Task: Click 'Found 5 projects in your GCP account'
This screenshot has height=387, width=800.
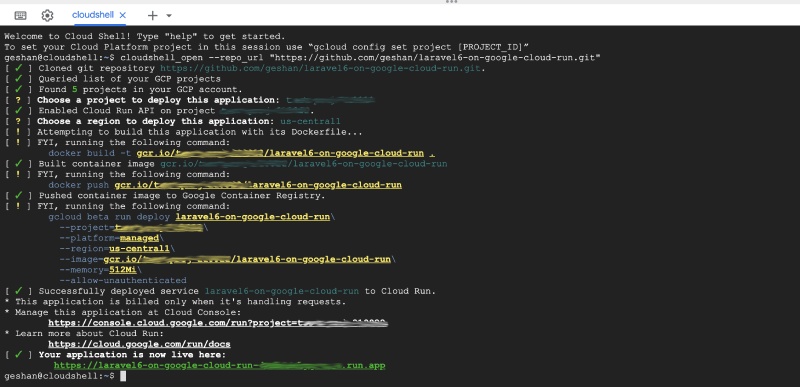Action: 140,90
